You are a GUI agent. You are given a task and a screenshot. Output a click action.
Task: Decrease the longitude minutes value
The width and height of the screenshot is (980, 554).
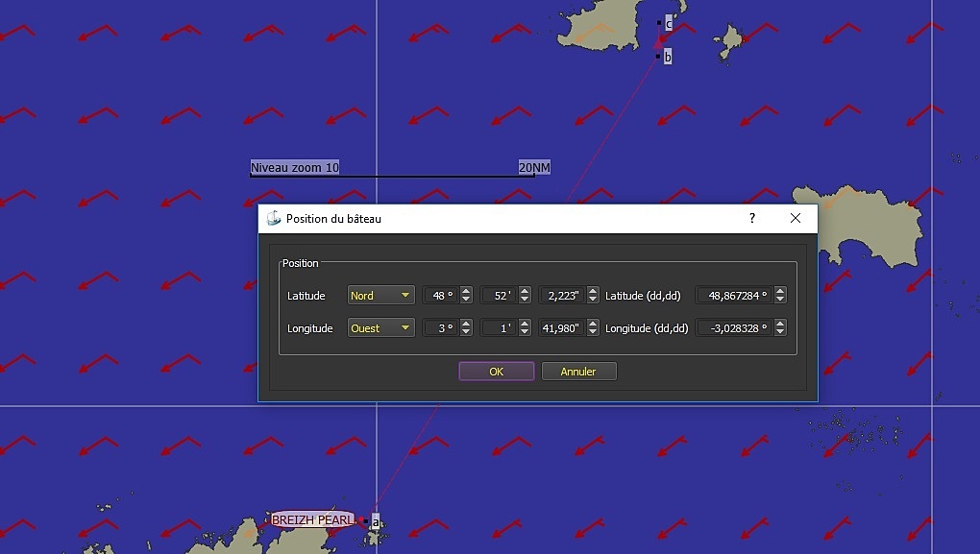(525, 332)
